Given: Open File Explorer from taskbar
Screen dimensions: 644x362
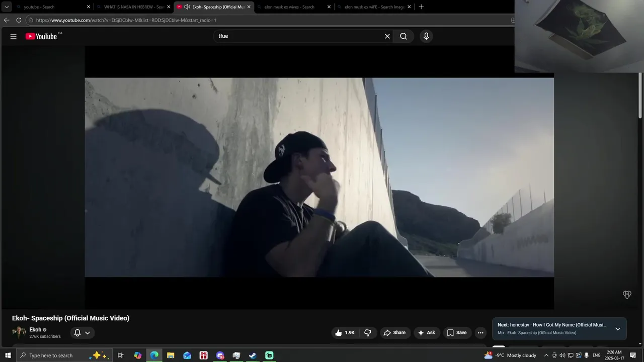Looking at the screenshot, I should tap(171, 355).
